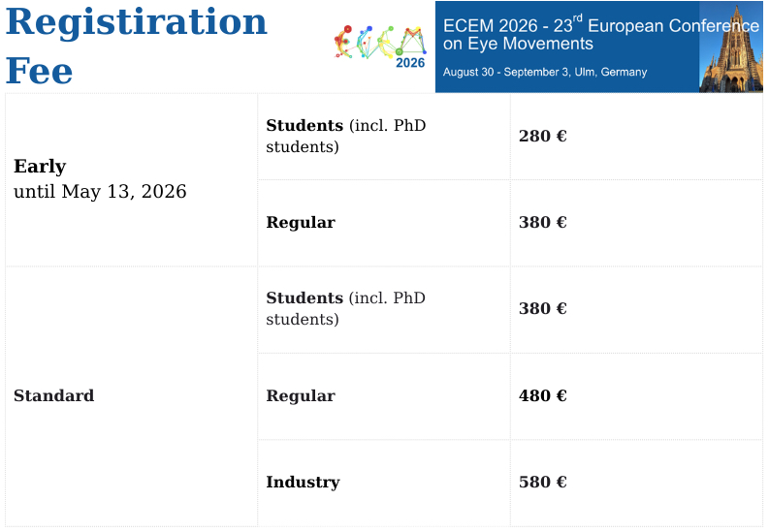The image size is (769, 532).
Task: Click the 480 € standard regular fee
Action: coord(543,395)
